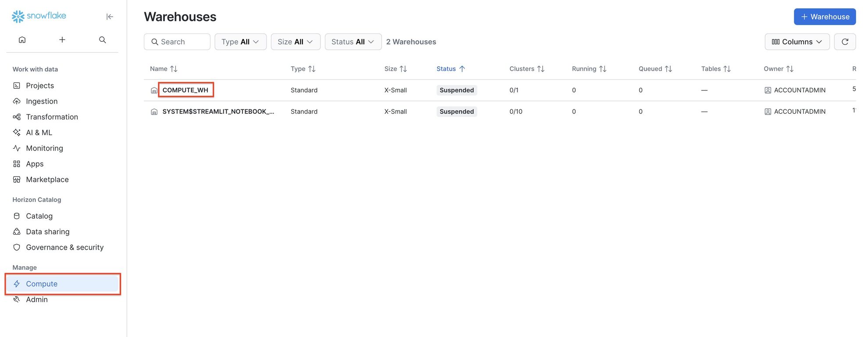Select Compute under Manage
Image resolution: width=868 pixels, height=337 pixels.
63,284
